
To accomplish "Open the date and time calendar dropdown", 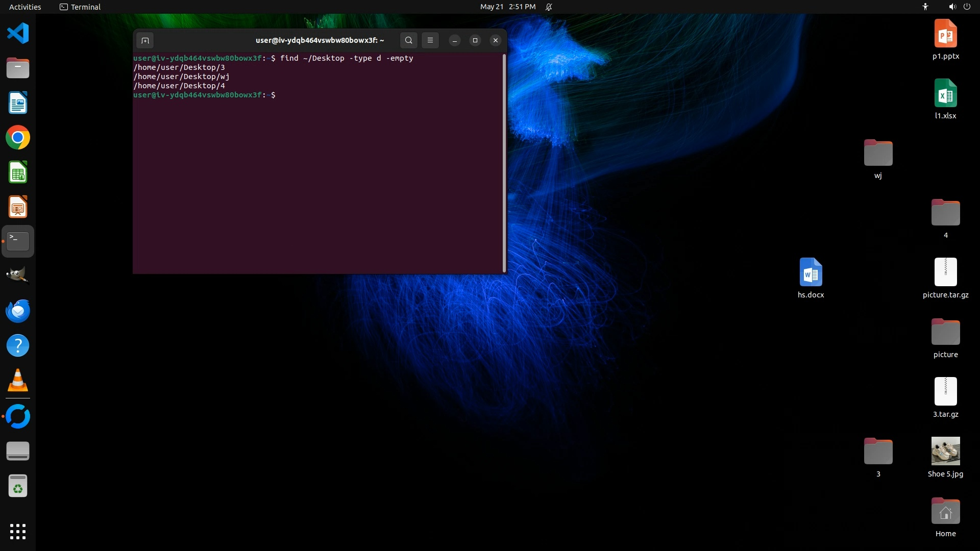I will (x=507, y=7).
